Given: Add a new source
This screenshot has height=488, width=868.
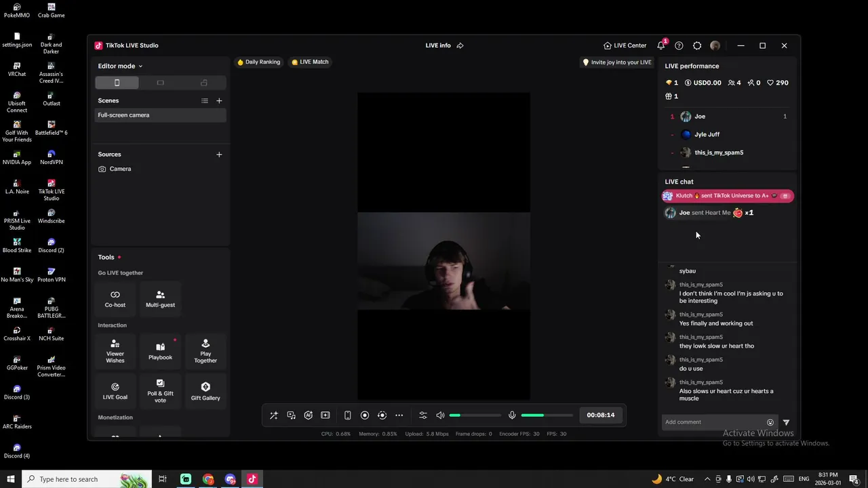Looking at the screenshot, I should pos(219,155).
